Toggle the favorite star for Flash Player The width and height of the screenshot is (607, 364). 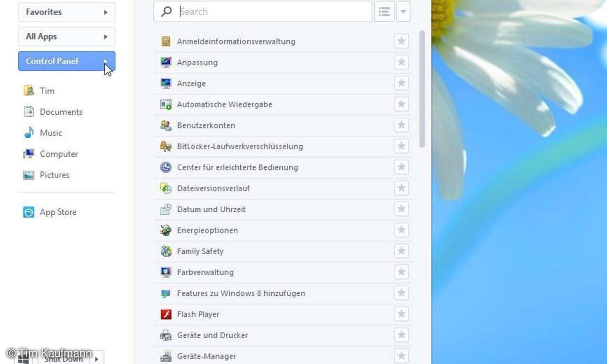click(402, 314)
